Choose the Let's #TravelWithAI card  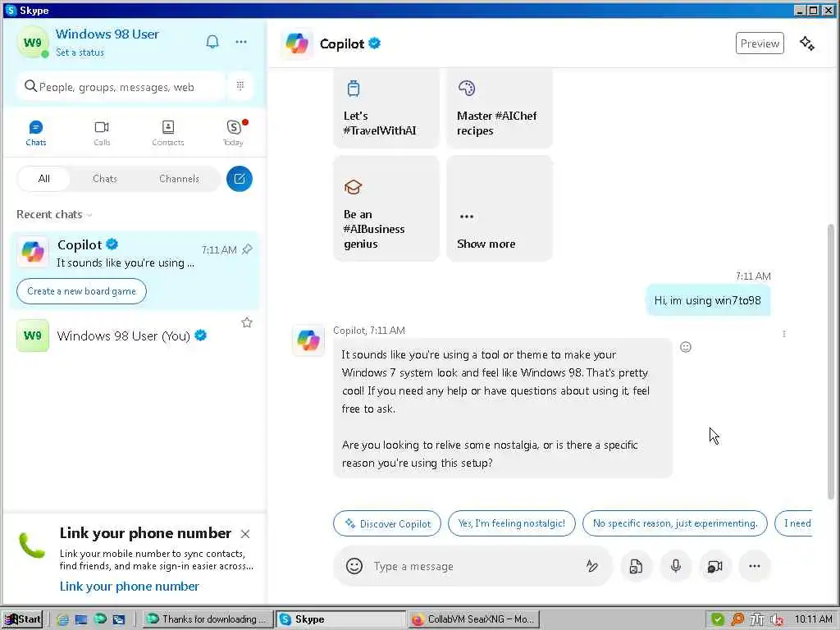click(x=386, y=109)
